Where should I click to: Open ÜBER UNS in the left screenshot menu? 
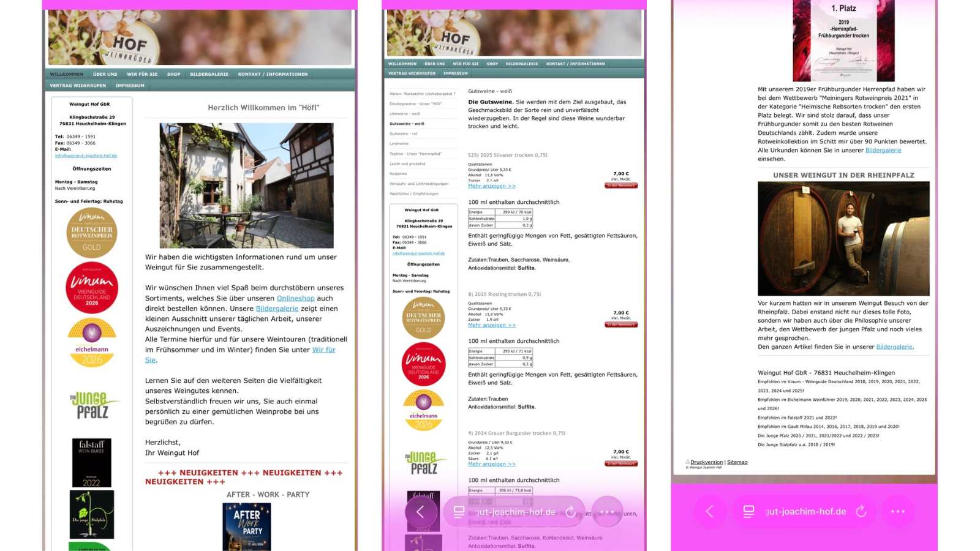pyautogui.click(x=105, y=74)
